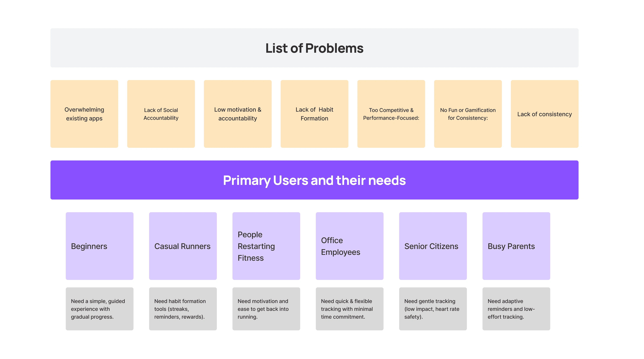Click the 'Overwhelming existing apps' sticky note
644x359 pixels.
(x=84, y=114)
